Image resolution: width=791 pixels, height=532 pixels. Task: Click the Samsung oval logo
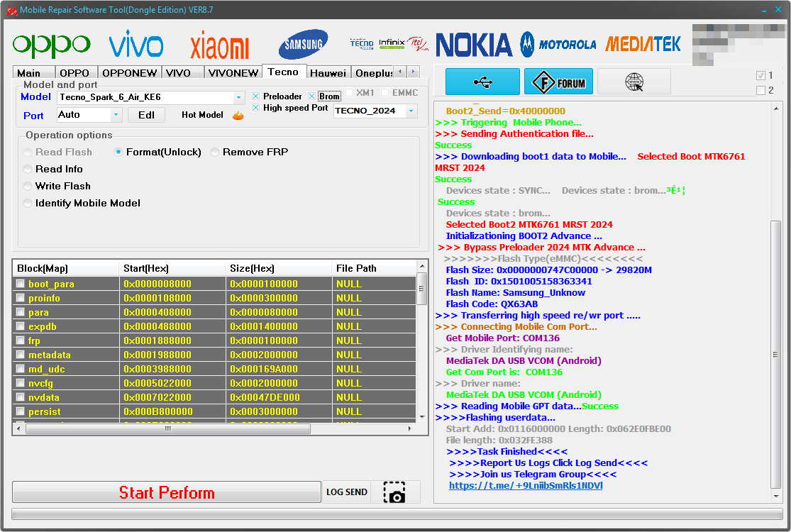[303, 45]
